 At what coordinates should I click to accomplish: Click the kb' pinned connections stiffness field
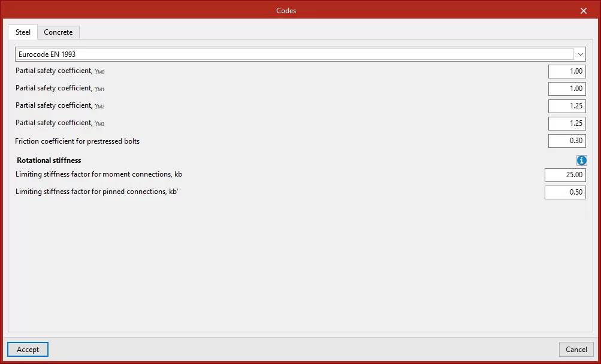coord(564,192)
